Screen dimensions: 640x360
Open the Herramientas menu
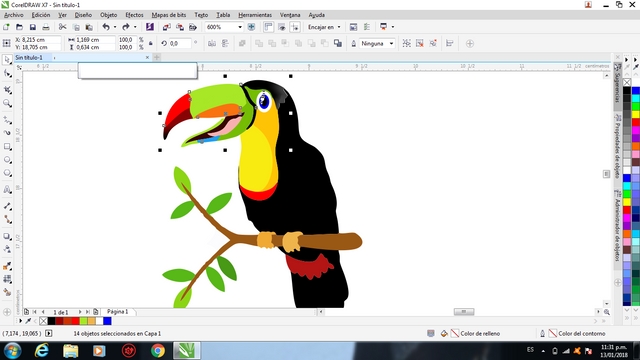point(255,15)
